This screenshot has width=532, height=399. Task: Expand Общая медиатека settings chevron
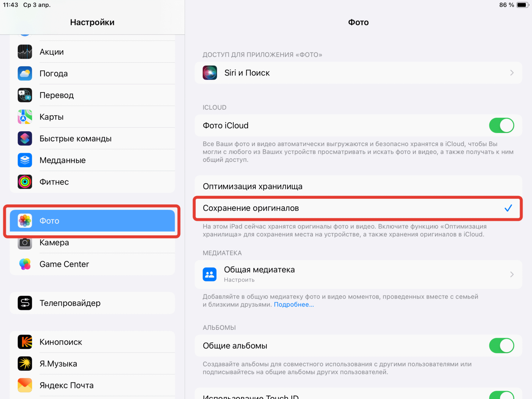[512, 274]
